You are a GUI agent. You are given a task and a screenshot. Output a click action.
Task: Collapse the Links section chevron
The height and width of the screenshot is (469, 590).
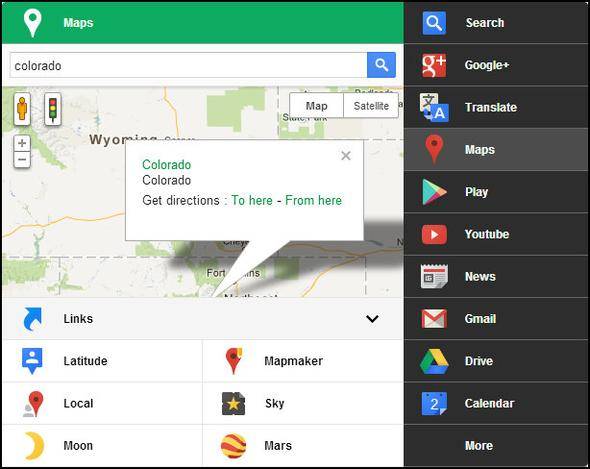372,319
